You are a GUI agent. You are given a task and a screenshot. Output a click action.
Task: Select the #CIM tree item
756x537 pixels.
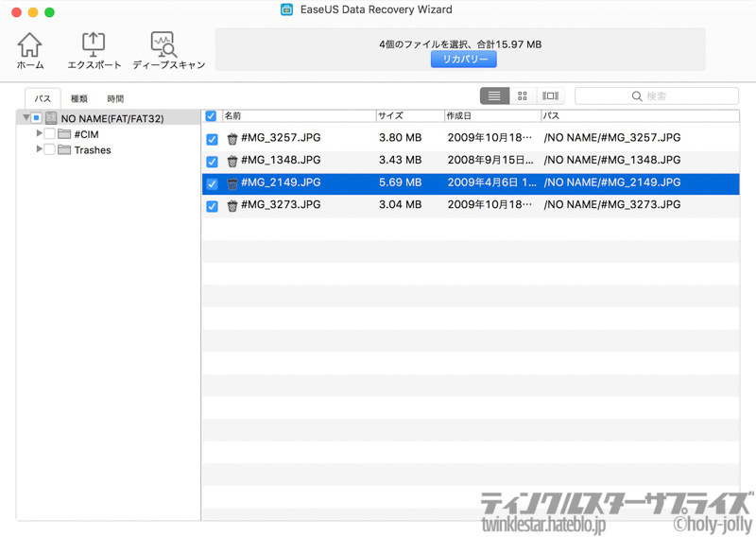pyautogui.click(x=86, y=134)
